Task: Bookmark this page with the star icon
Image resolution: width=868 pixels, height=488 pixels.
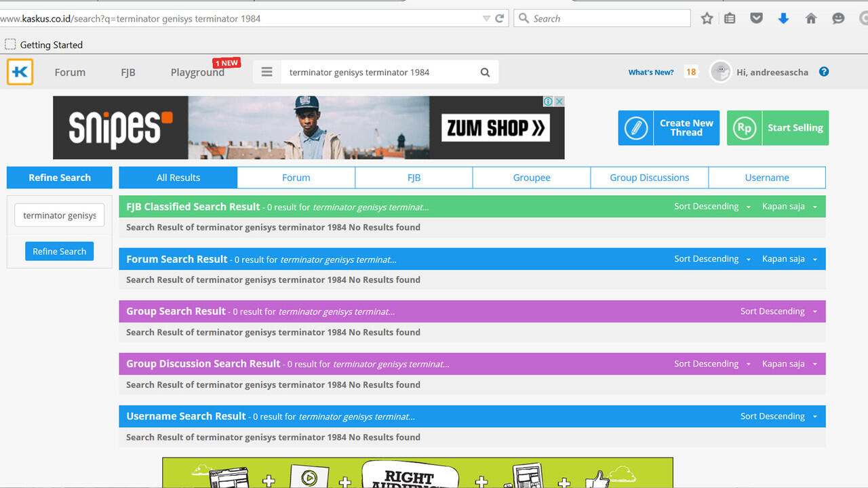Action: click(x=707, y=18)
